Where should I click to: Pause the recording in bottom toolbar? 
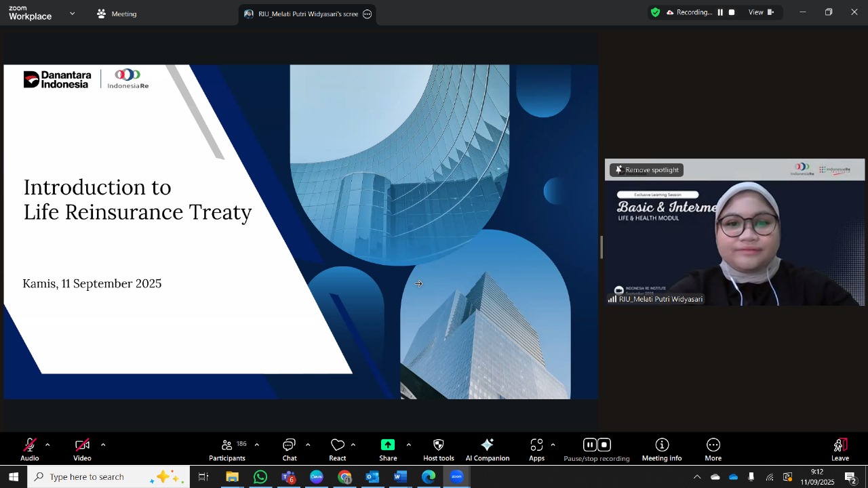coord(589,445)
